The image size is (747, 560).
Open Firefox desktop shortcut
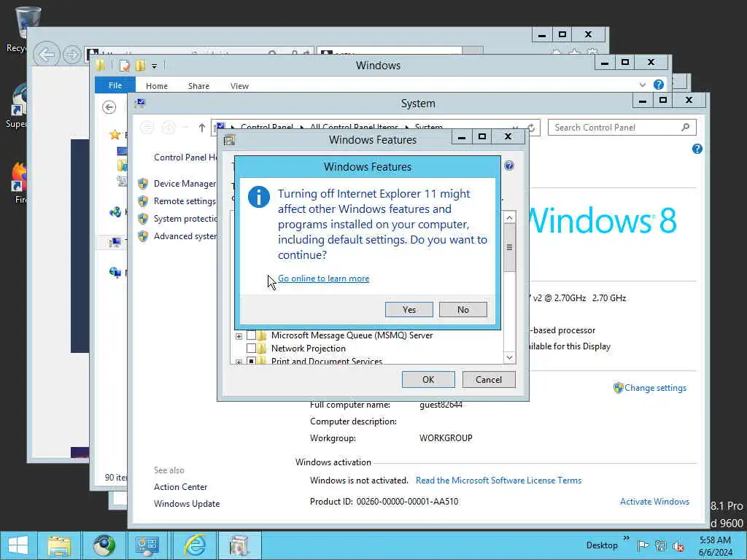coord(20,183)
